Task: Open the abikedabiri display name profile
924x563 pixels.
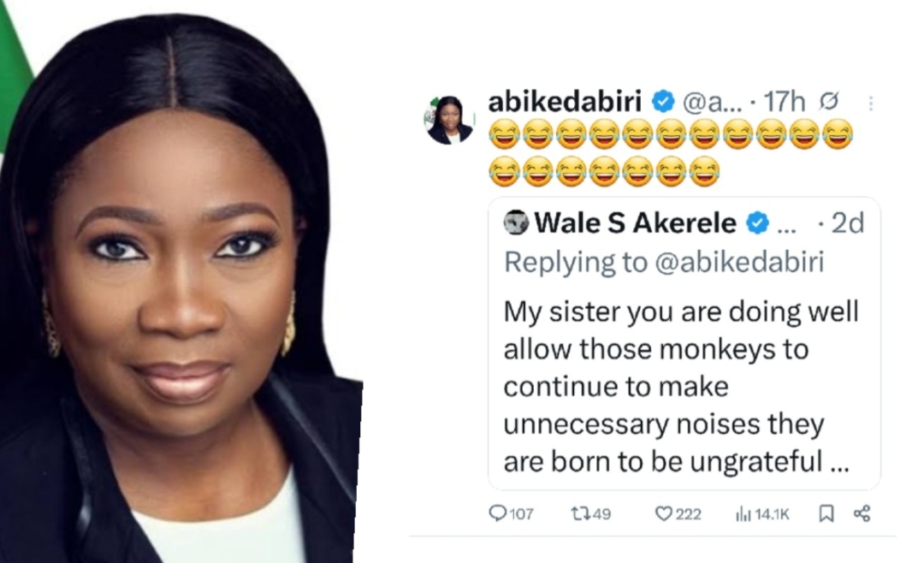Action: (566, 103)
